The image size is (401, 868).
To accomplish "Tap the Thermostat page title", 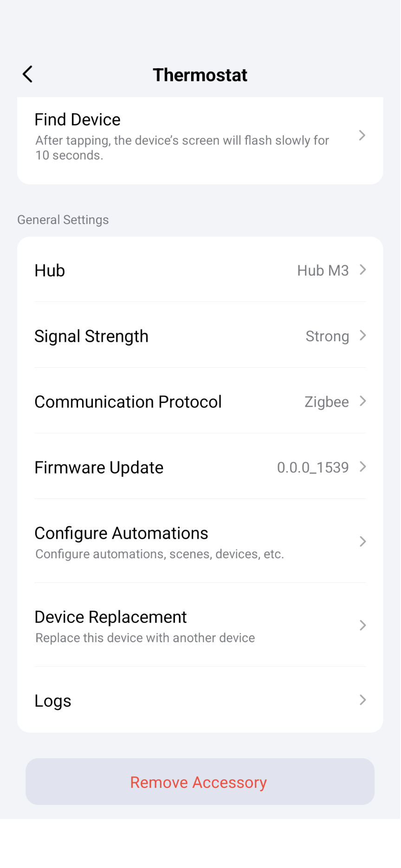I will [x=200, y=75].
